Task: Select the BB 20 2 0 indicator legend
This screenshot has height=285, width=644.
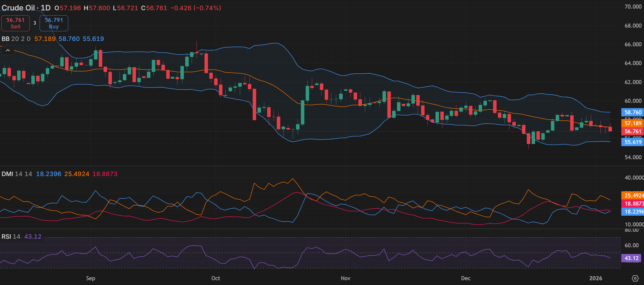Action: coord(16,39)
